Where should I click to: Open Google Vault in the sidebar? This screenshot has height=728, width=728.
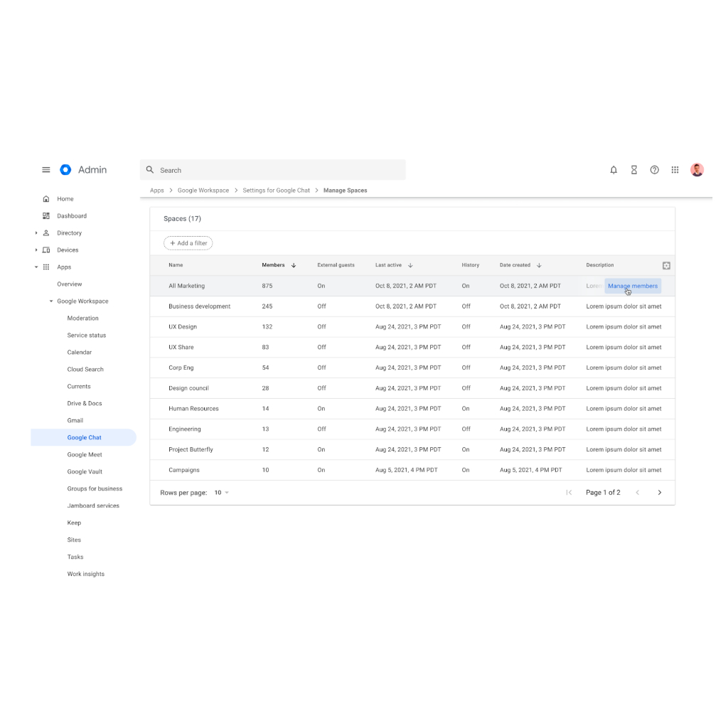[85, 472]
